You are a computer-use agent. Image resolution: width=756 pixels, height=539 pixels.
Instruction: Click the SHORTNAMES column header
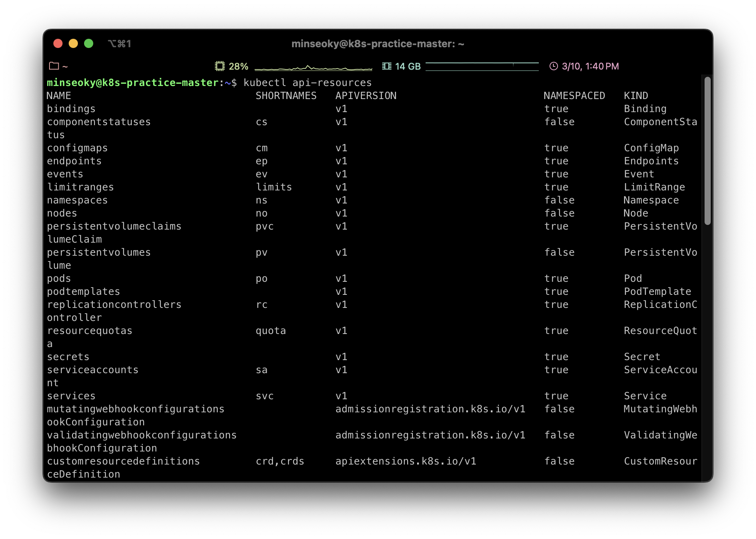click(x=286, y=96)
